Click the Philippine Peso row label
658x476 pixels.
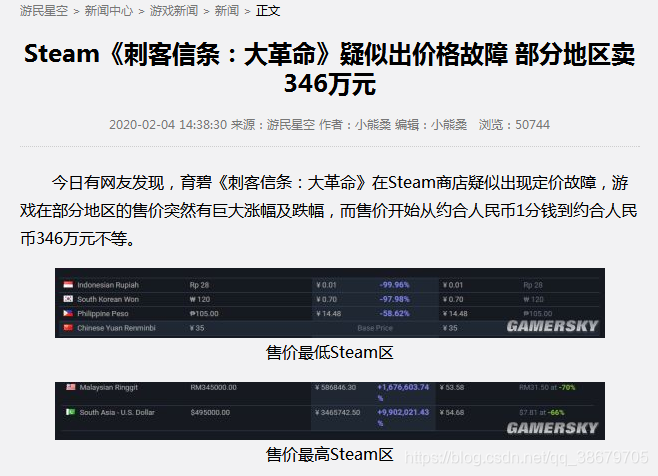pos(103,314)
